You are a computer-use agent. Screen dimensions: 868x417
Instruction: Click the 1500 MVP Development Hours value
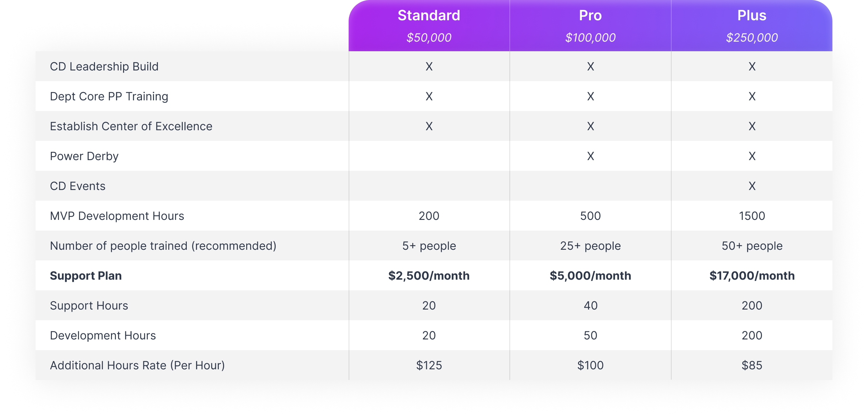pos(752,216)
